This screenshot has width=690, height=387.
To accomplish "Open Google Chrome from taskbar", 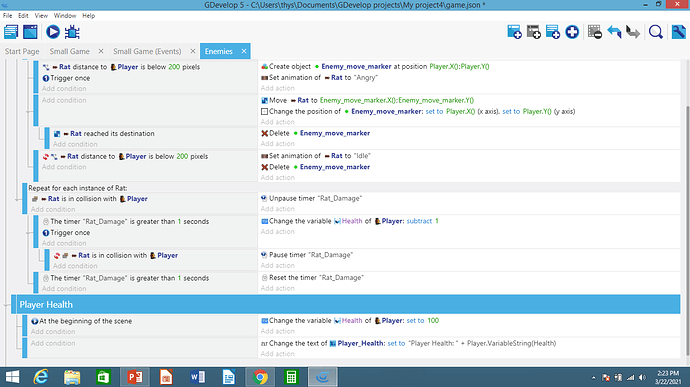I will tap(261, 377).
